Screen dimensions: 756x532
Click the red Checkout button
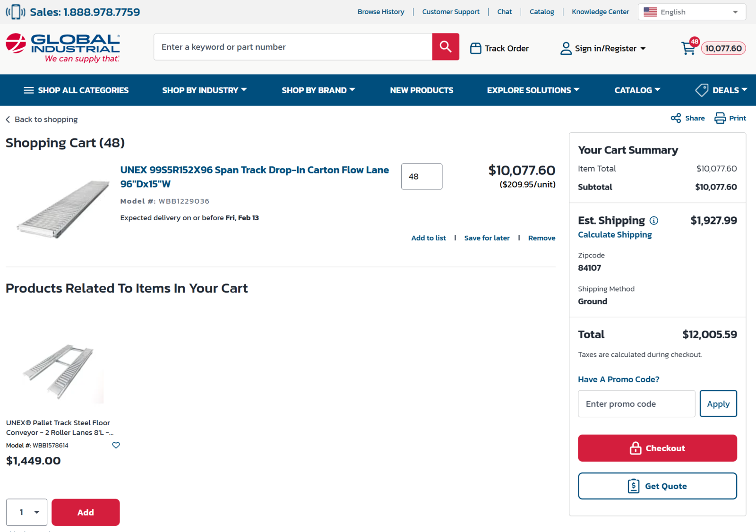click(x=657, y=448)
